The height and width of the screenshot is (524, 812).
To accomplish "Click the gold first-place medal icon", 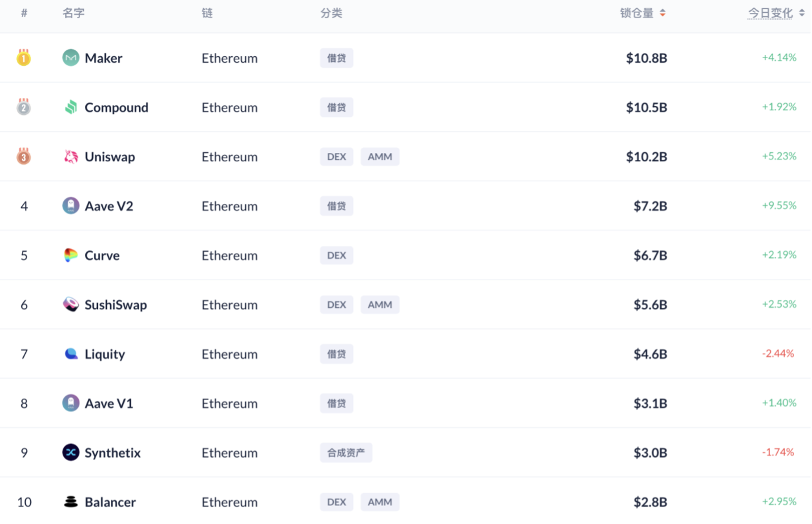I will [24, 57].
